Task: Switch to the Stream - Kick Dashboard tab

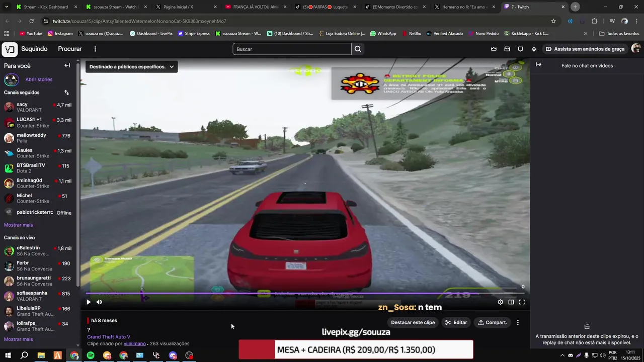Action: coord(46,7)
